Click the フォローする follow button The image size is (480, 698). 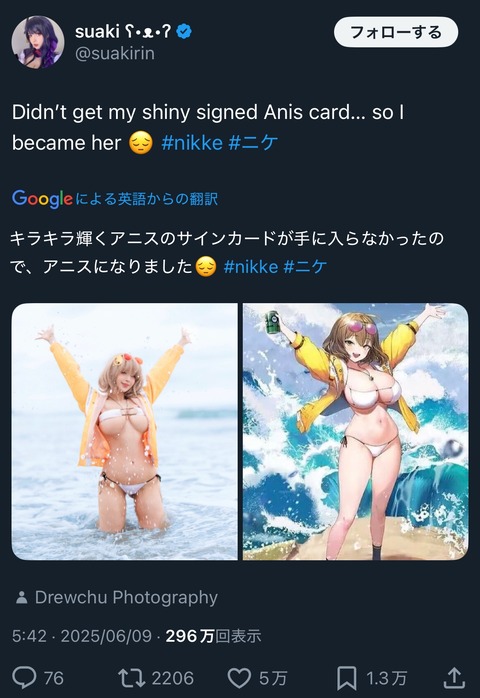[396, 32]
